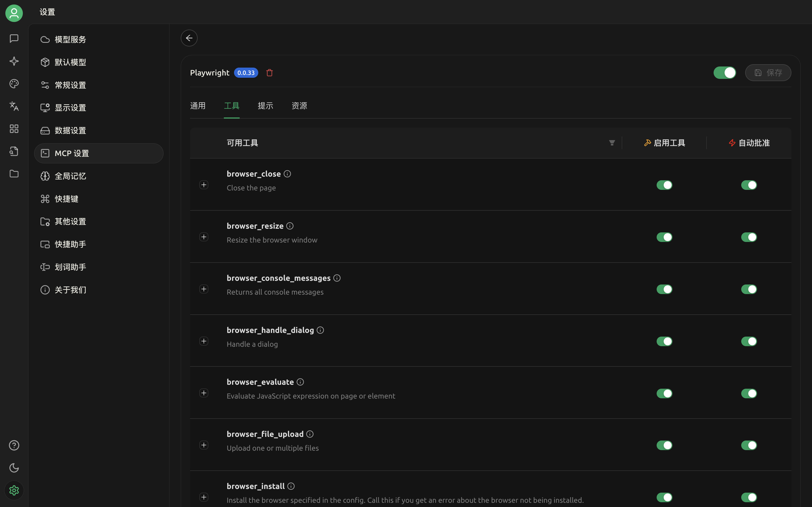Click the info icon beside browser_evaluate
The width and height of the screenshot is (812, 507).
coord(300,382)
